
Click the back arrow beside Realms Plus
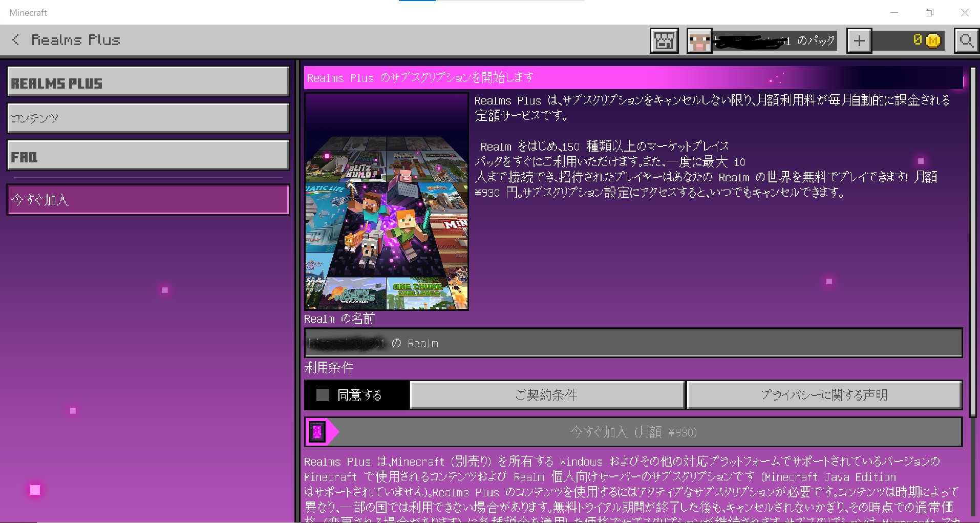[x=16, y=40]
